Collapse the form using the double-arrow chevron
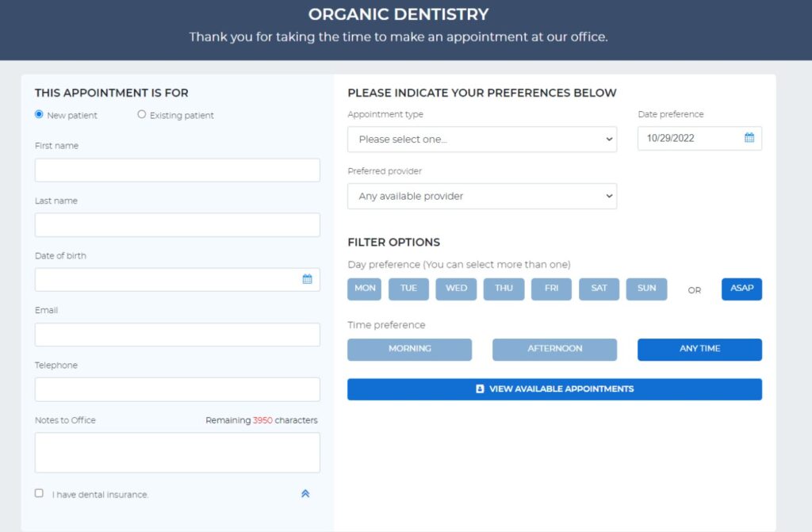This screenshot has width=812, height=532. tap(304, 493)
